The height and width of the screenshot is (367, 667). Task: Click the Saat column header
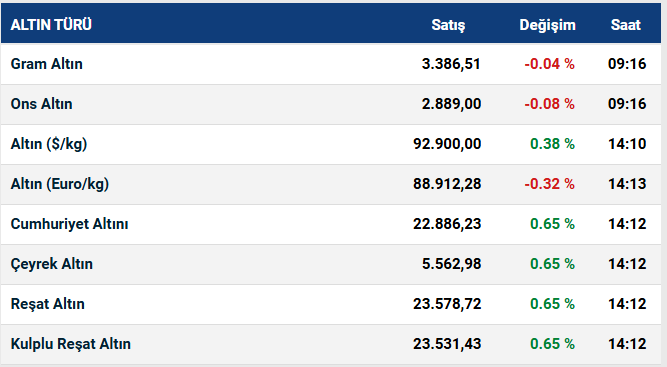point(626,25)
